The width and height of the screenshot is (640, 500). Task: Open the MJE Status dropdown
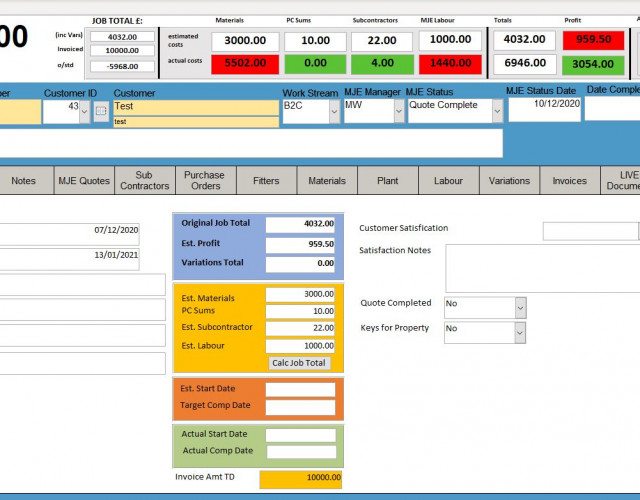click(x=497, y=111)
